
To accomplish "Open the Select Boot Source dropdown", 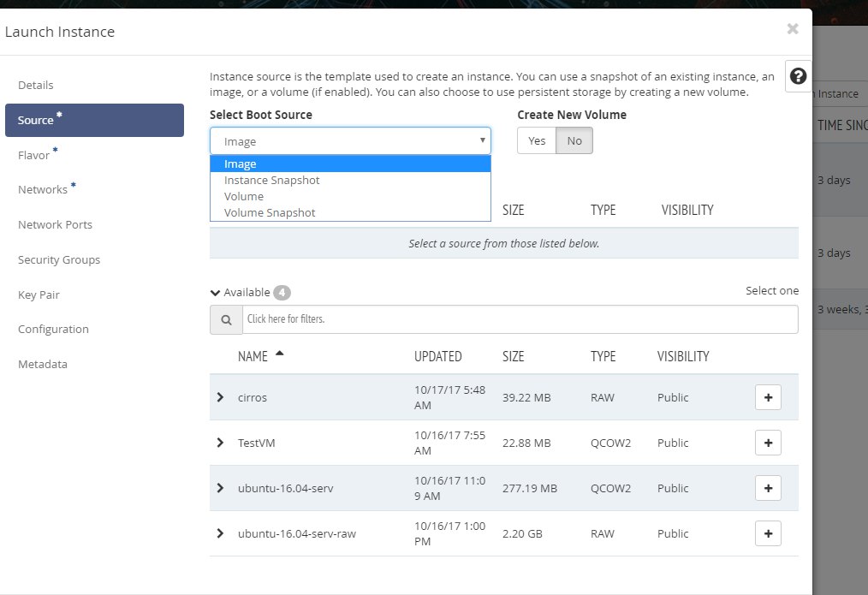I will click(350, 141).
